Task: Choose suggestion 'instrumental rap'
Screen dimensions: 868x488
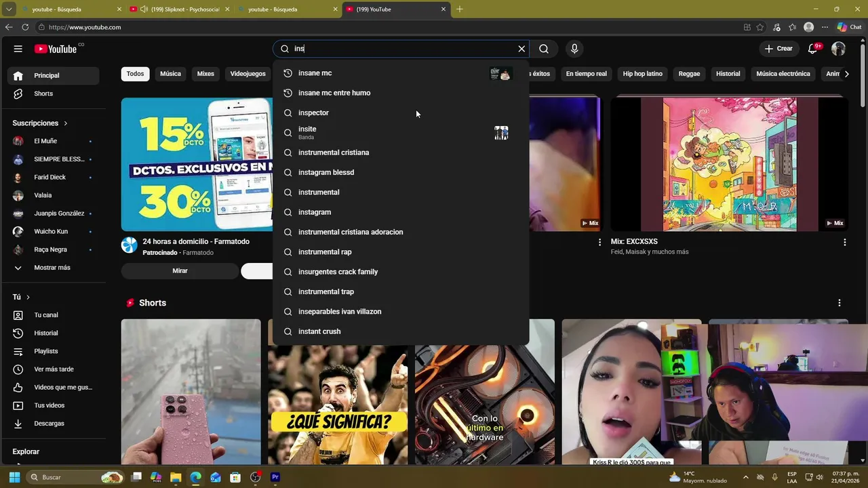Action: [401, 252]
